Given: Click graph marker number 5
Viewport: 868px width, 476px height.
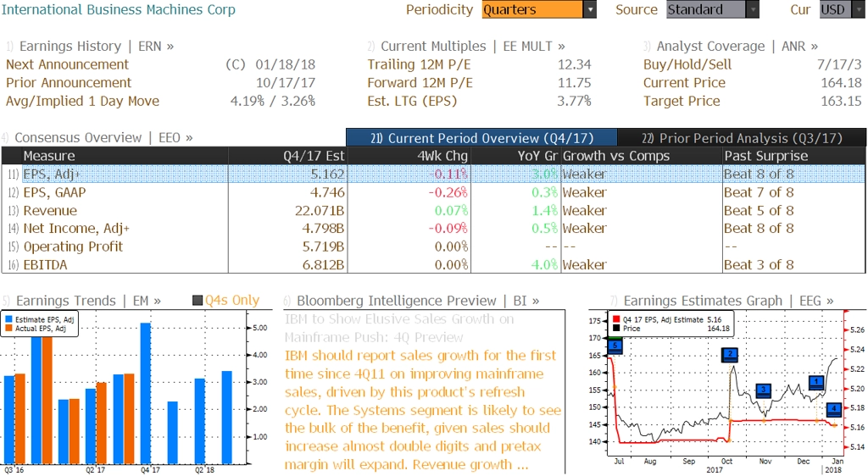Looking at the screenshot, I should coord(615,346).
